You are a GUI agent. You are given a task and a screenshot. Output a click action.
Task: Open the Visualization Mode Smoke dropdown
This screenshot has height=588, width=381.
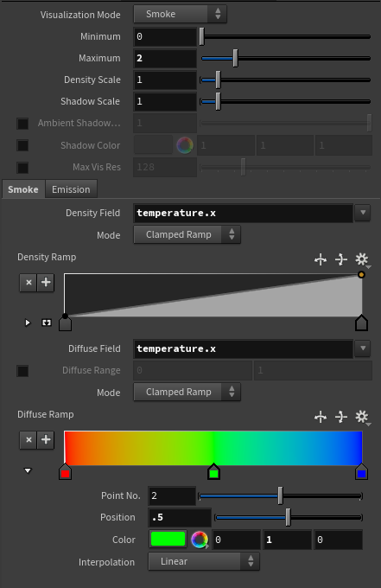point(180,14)
